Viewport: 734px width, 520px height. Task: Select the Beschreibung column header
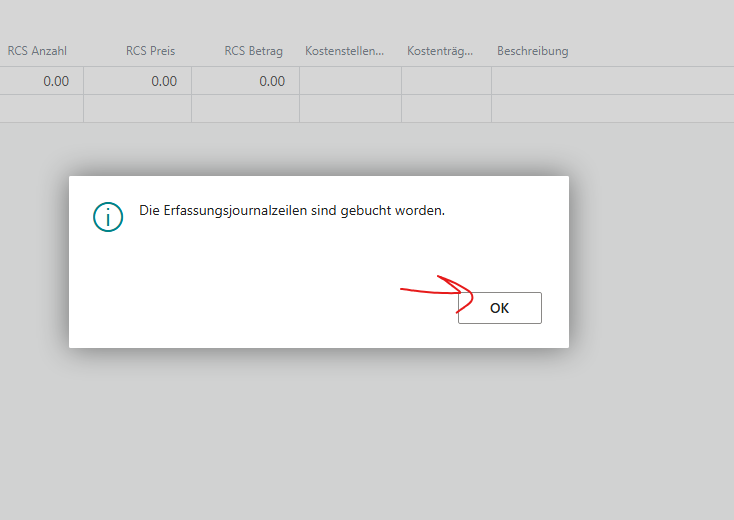point(533,51)
